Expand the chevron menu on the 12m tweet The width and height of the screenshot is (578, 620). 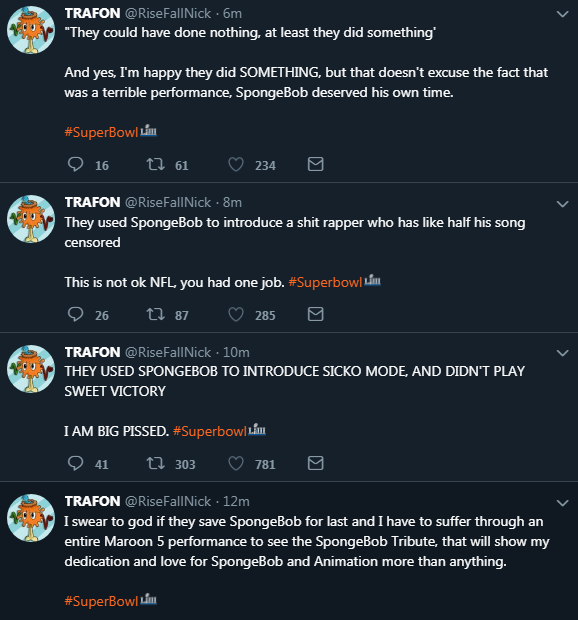(562, 503)
